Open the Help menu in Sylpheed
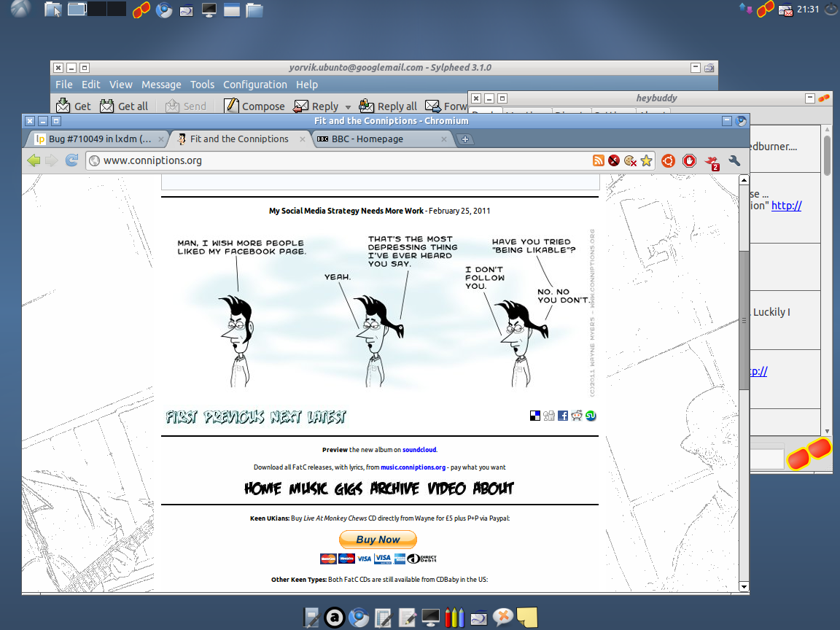 pos(307,85)
